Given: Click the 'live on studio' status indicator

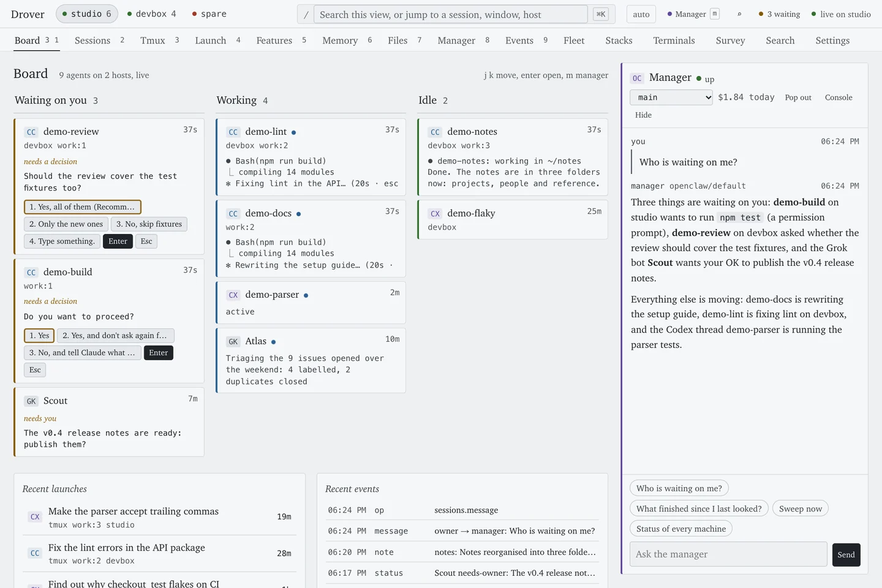Looking at the screenshot, I should click(840, 14).
